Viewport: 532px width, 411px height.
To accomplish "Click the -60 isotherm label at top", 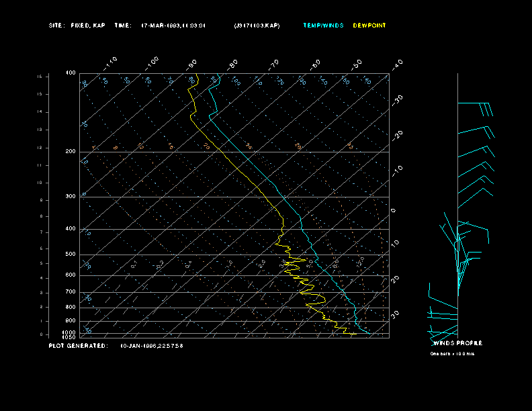I will 315,64.
